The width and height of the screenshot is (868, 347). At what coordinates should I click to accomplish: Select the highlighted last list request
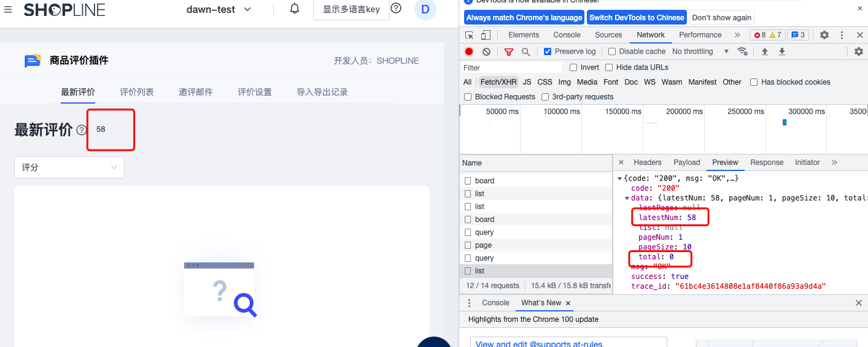pos(535,271)
